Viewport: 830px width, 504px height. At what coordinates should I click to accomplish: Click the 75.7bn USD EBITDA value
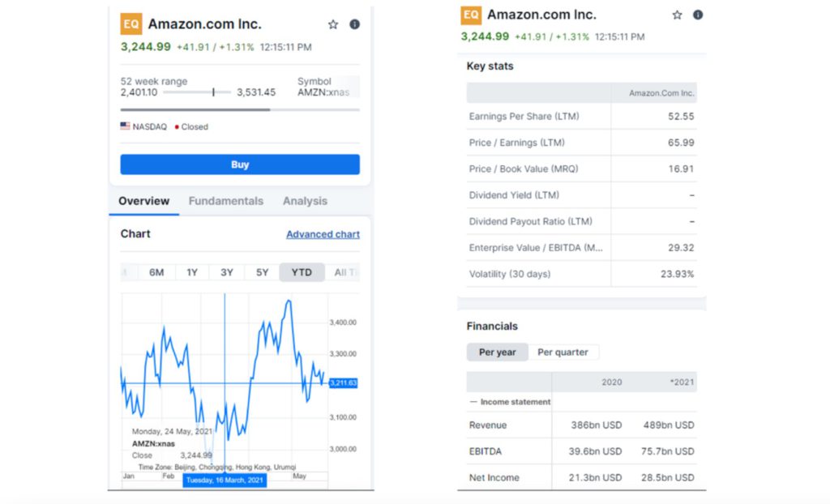(668, 451)
